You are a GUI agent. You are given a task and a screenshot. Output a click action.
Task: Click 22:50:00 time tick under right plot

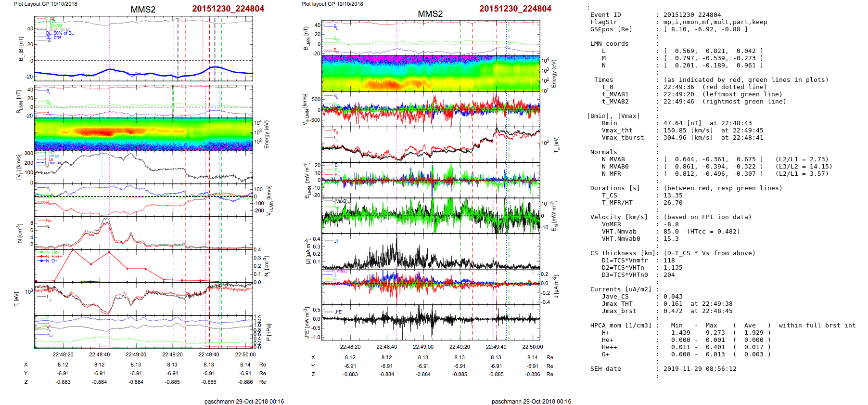532,347
